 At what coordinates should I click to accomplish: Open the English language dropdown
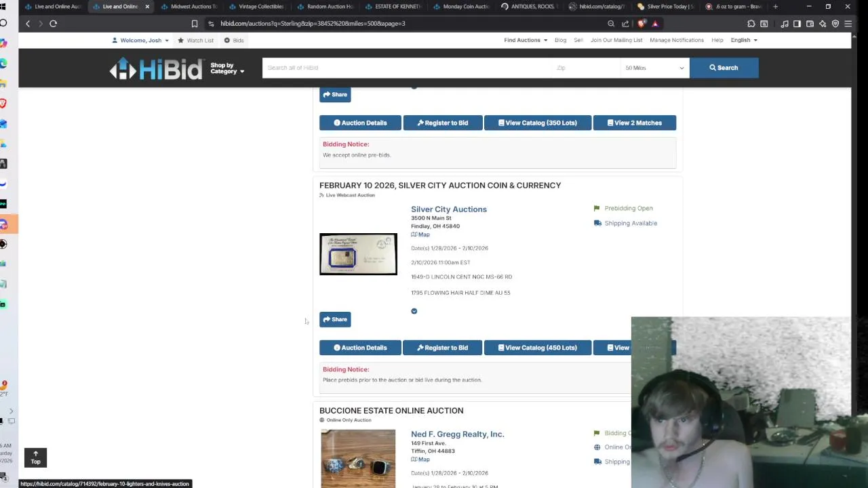(x=744, y=41)
